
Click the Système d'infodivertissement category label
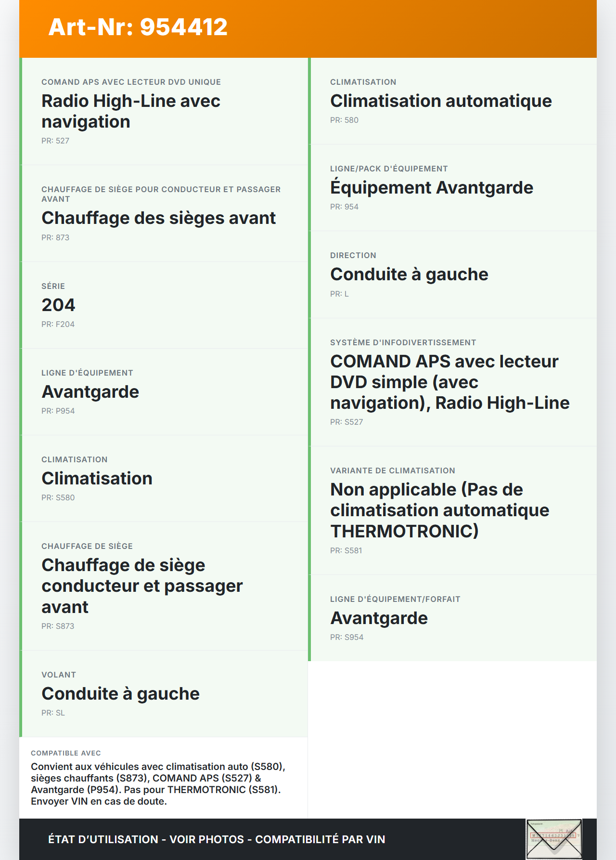403,342
